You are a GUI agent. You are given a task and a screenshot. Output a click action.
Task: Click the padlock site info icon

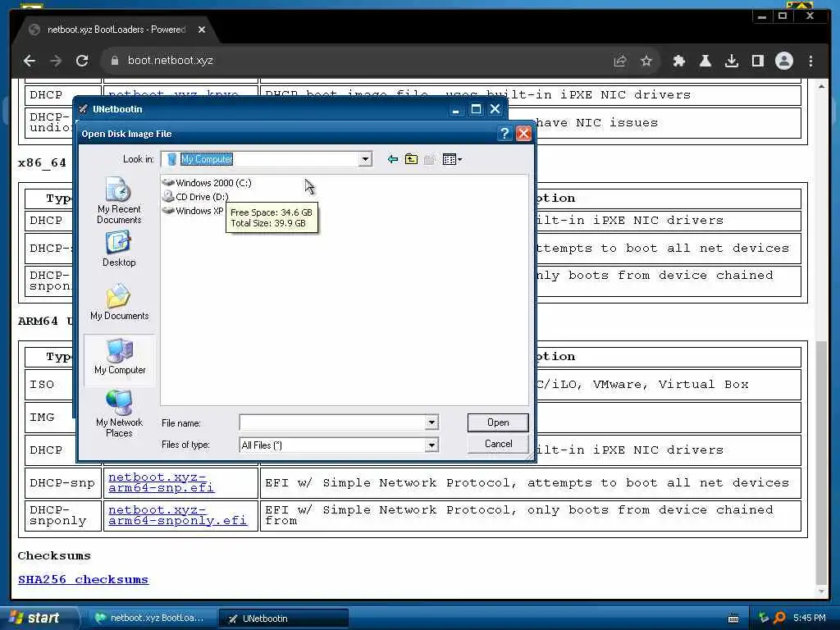coord(114,61)
